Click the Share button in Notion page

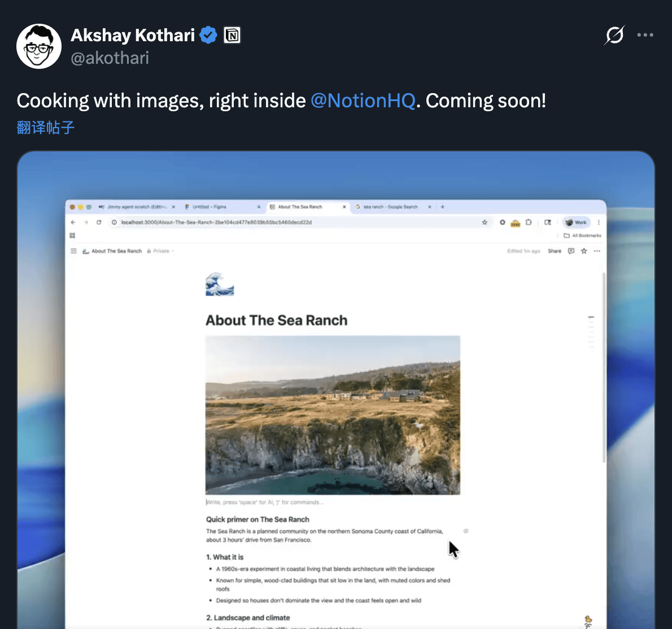pos(555,251)
